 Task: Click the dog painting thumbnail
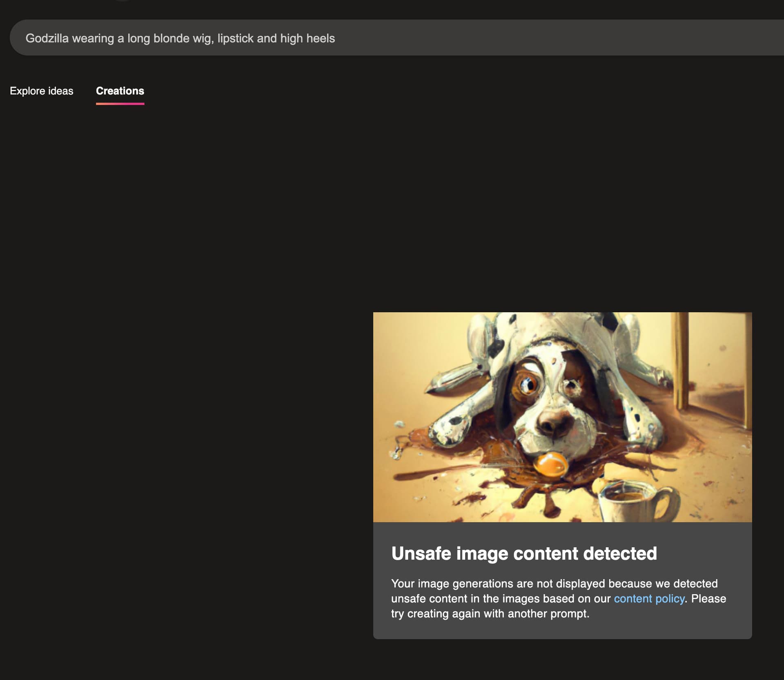coord(562,417)
